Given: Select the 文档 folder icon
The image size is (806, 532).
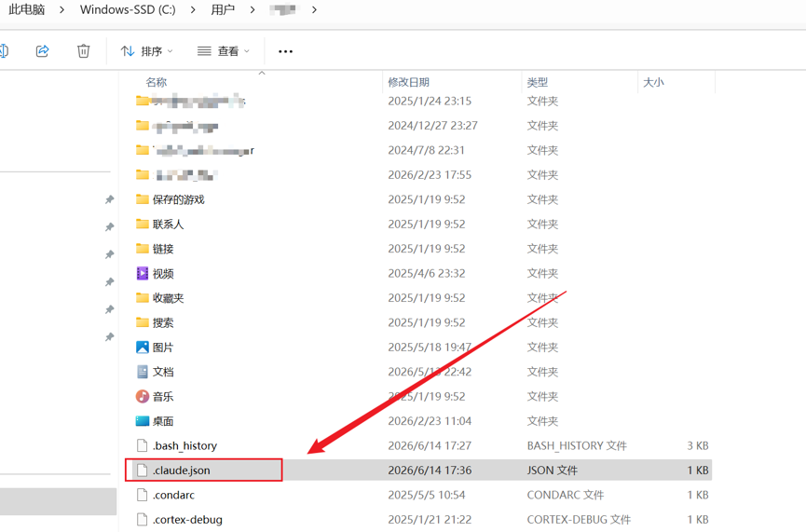Looking at the screenshot, I should [x=143, y=372].
